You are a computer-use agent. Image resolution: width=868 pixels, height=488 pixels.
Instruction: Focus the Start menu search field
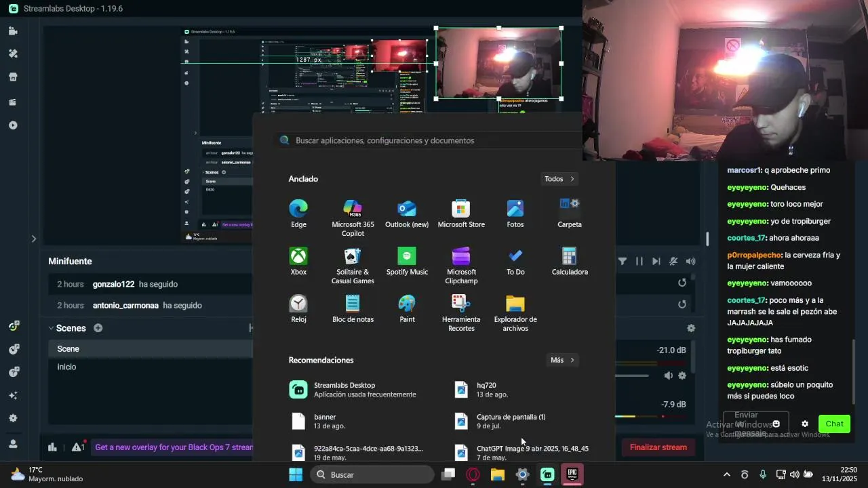point(429,140)
